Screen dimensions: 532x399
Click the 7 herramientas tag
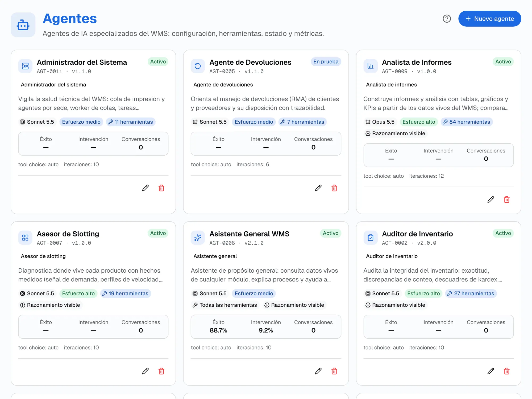click(x=302, y=122)
